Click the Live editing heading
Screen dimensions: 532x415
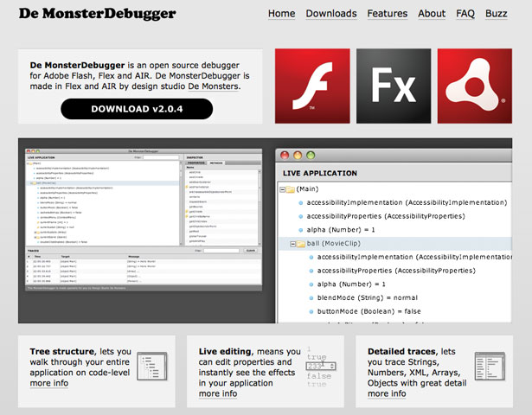[x=226, y=351]
